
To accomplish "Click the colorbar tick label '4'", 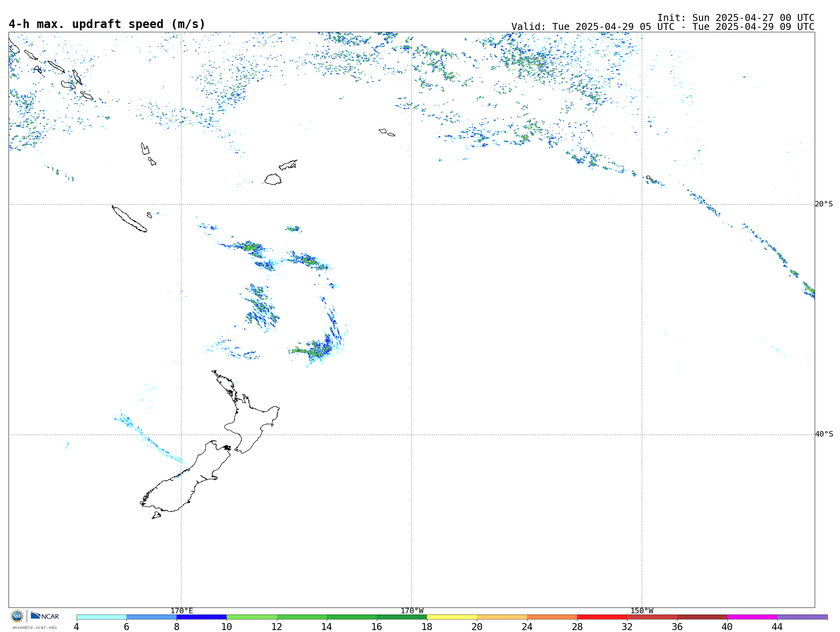I will tap(77, 627).
